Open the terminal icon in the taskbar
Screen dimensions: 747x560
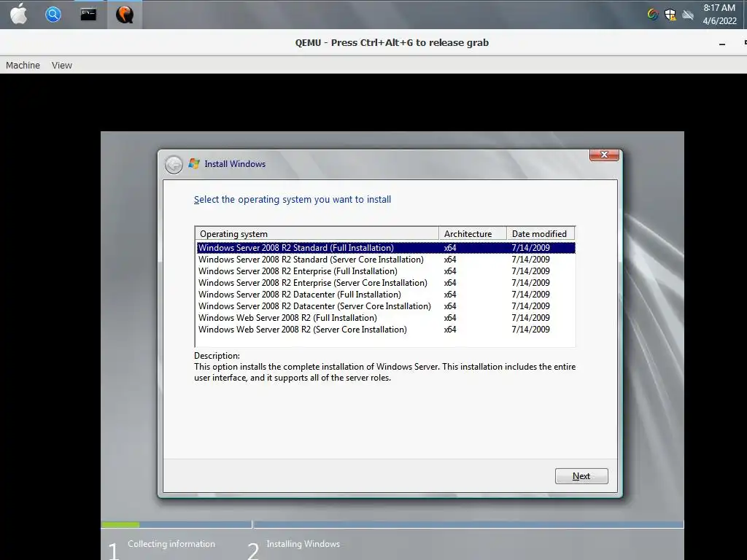tap(88, 15)
